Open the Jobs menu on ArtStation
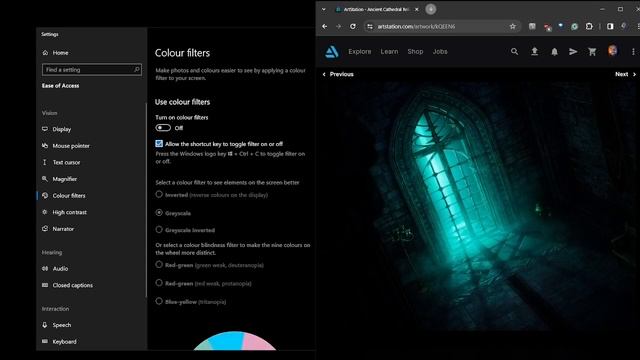Viewport: 640px width, 360px height. tap(440, 51)
